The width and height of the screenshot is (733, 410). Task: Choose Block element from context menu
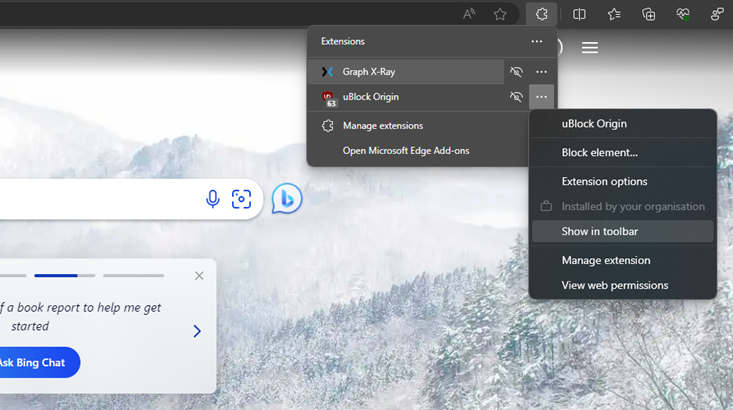(600, 153)
